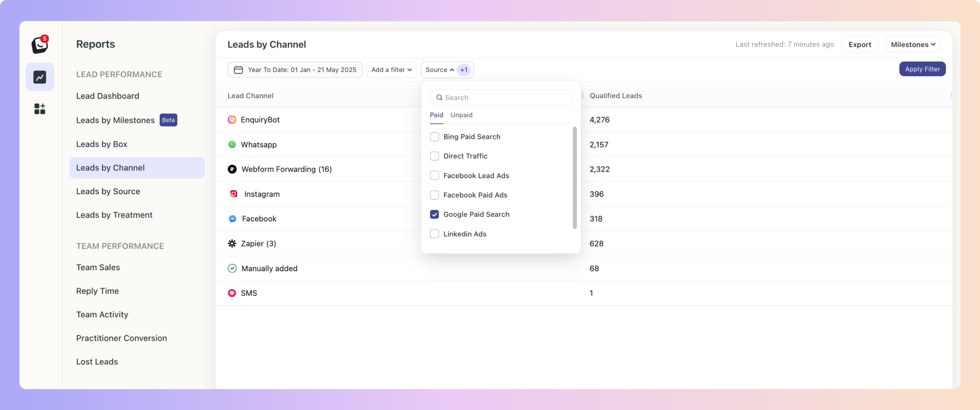Click the 'Leads by Channel' page title
The width and height of the screenshot is (980, 410).
(267, 45)
